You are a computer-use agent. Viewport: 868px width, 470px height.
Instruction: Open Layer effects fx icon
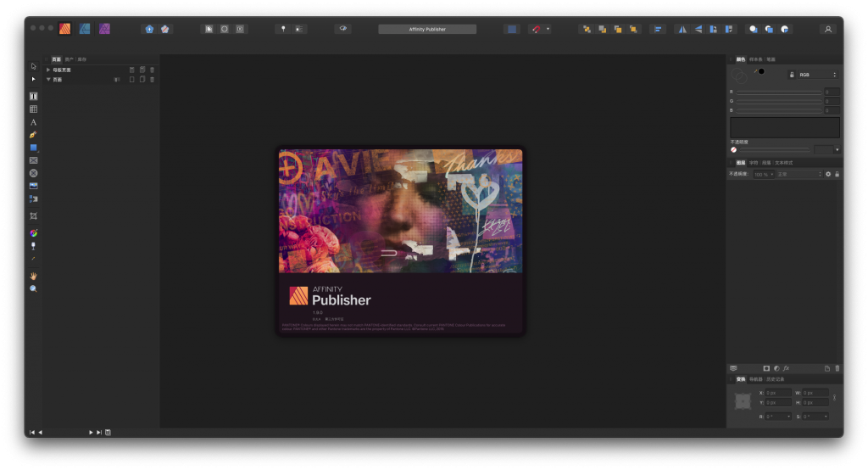786,368
